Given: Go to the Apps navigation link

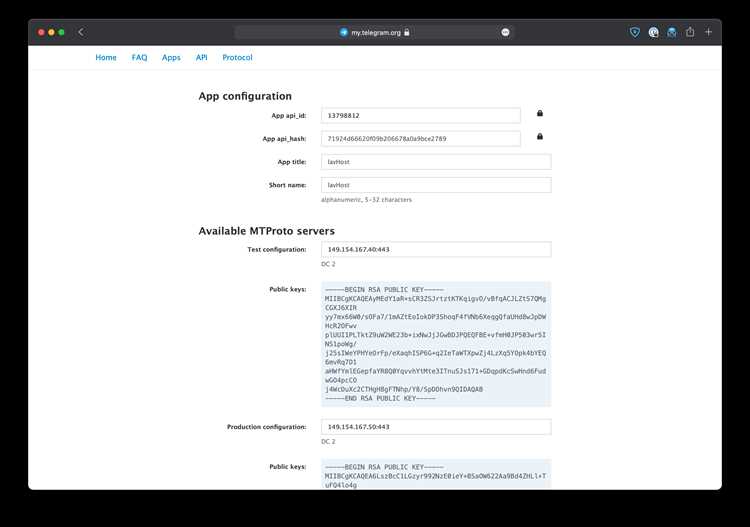Looking at the screenshot, I should tap(171, 57).
